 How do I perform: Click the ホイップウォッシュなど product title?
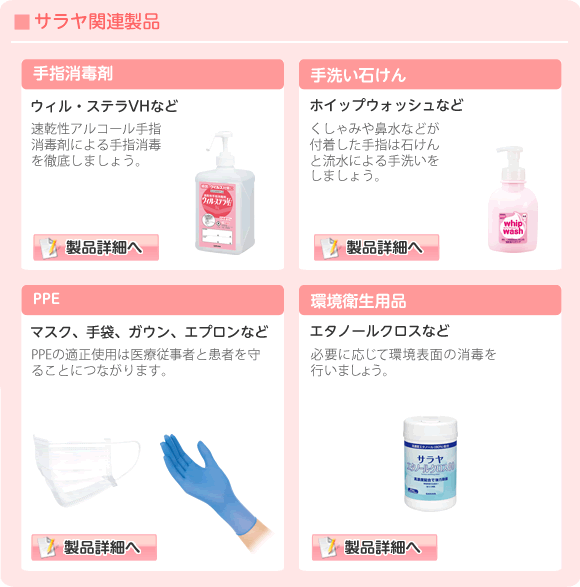(x=386, y=106)
